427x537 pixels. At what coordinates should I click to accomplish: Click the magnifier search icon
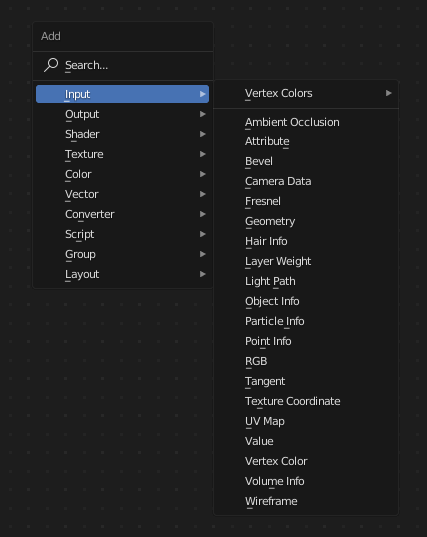pos(51,65)
